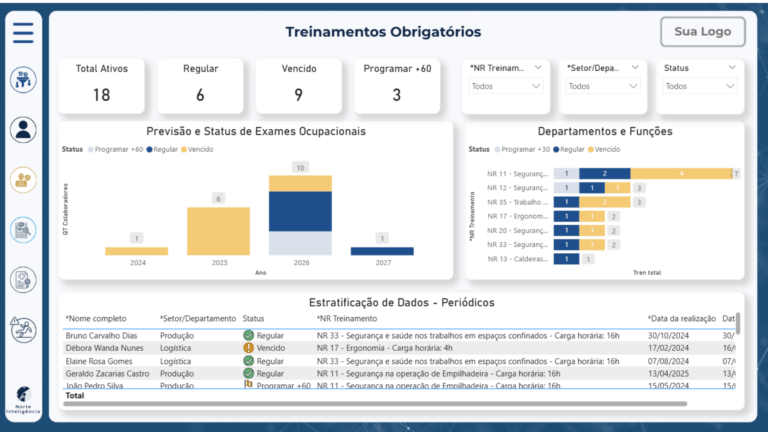Click Vencido legend swatch in exams chart
768x432 pixels.
(x=184, y=149)
